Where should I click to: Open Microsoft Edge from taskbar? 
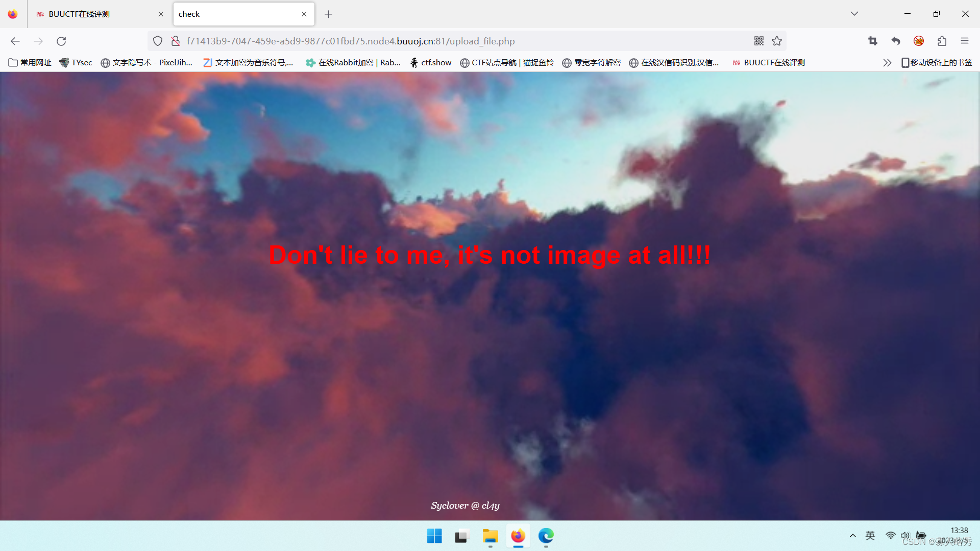coord(546,536)
